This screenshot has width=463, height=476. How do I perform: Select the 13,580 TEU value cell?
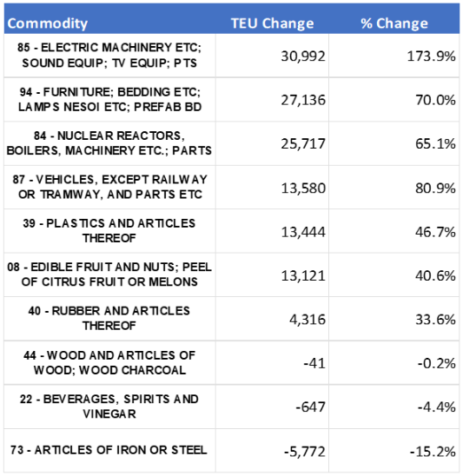point(273,188)
